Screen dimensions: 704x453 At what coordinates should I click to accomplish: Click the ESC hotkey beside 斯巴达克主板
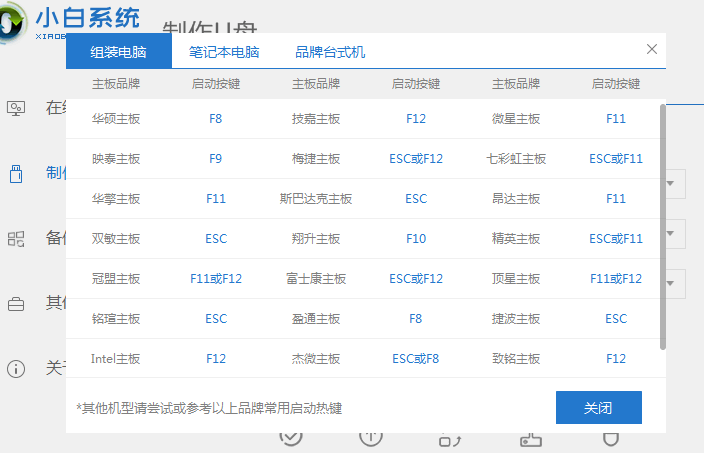click(x=416, y=199)
